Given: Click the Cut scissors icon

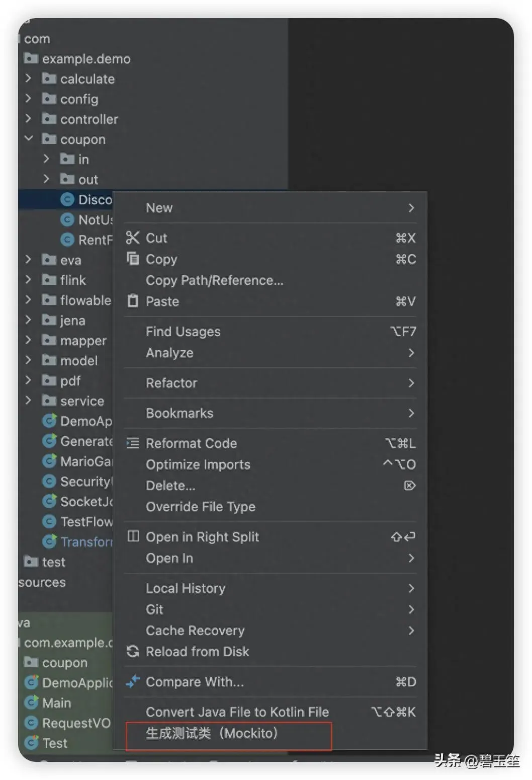Looking at the screenshot, I should point(133,238).
